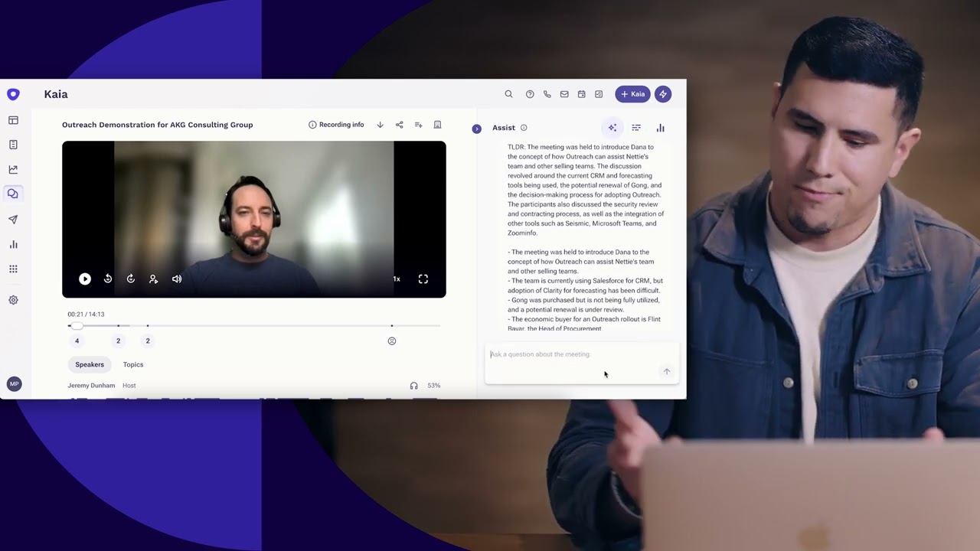This screenshot has width=980, height=551.
Task: Play the meeting video
Action: click(x=85, y=279)
